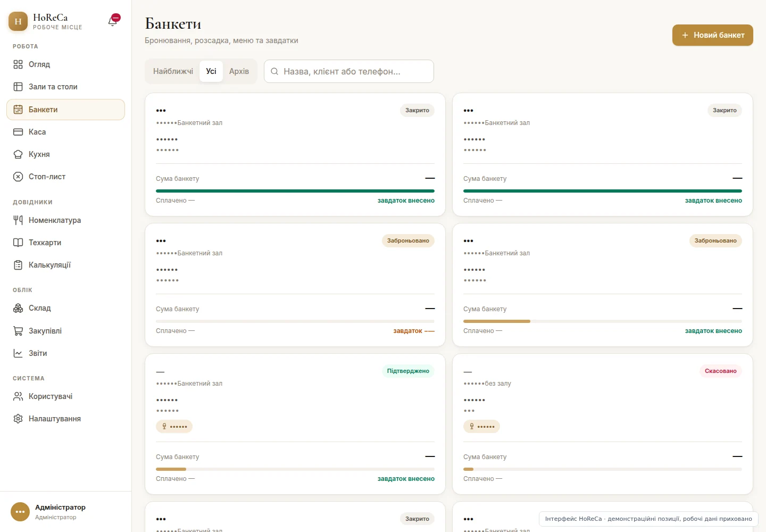Open Налаштування label in sidebar

click(55, 419)
